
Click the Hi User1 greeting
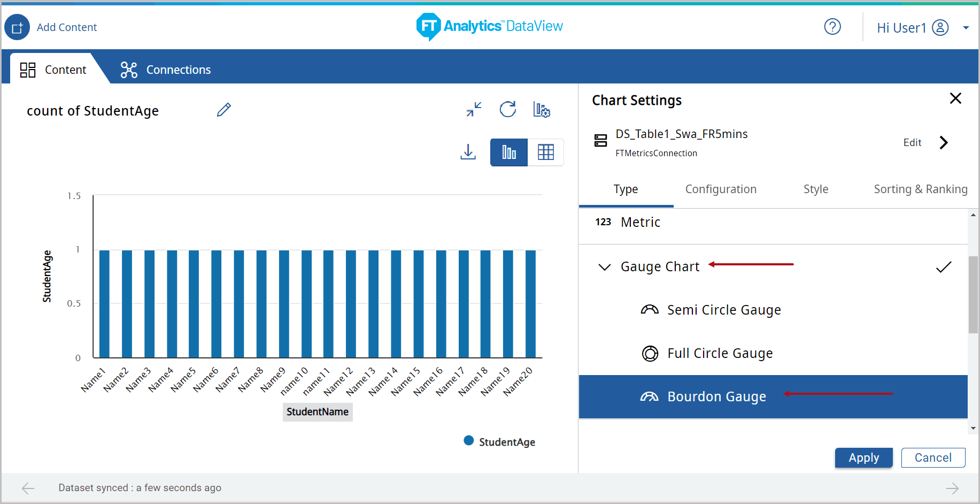(901, 28)
